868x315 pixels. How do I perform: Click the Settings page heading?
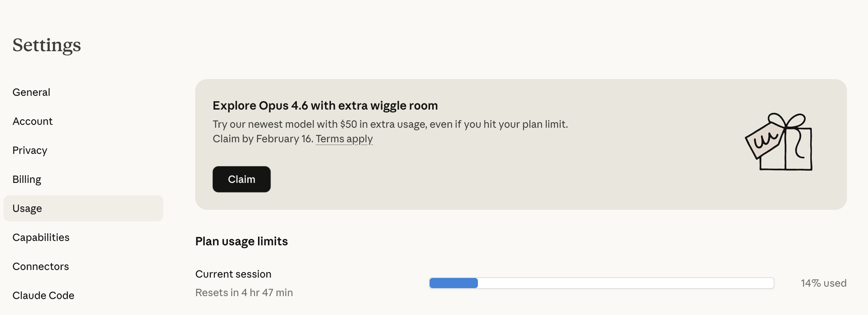point(46,45)
